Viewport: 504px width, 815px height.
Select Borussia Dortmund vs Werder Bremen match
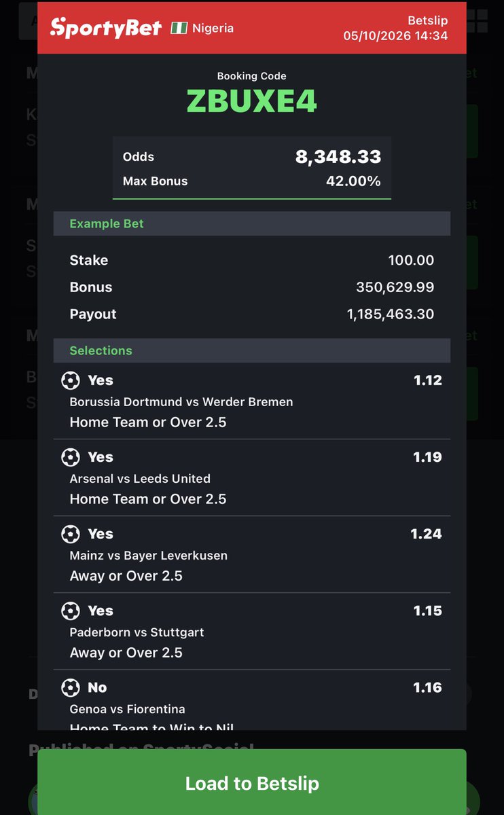tap(181, 401)
